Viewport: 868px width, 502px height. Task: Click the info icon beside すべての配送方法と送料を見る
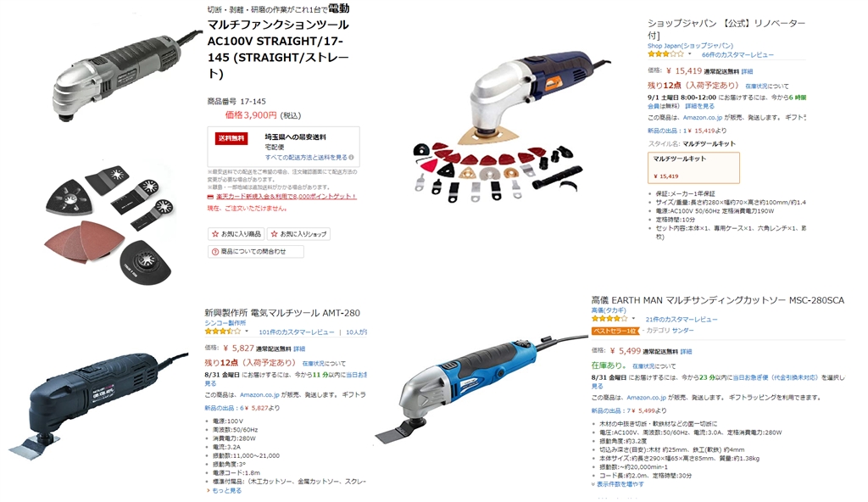[x=351, y=158]
